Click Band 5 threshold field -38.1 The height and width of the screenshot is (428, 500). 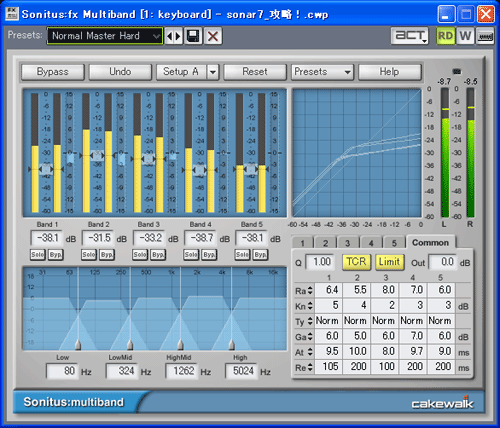[x=252, y=238]
